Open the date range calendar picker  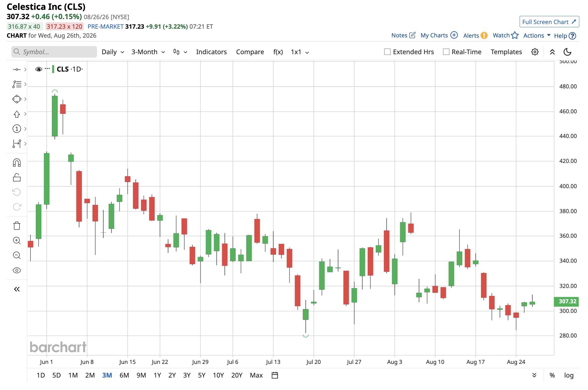pos(275,375)
